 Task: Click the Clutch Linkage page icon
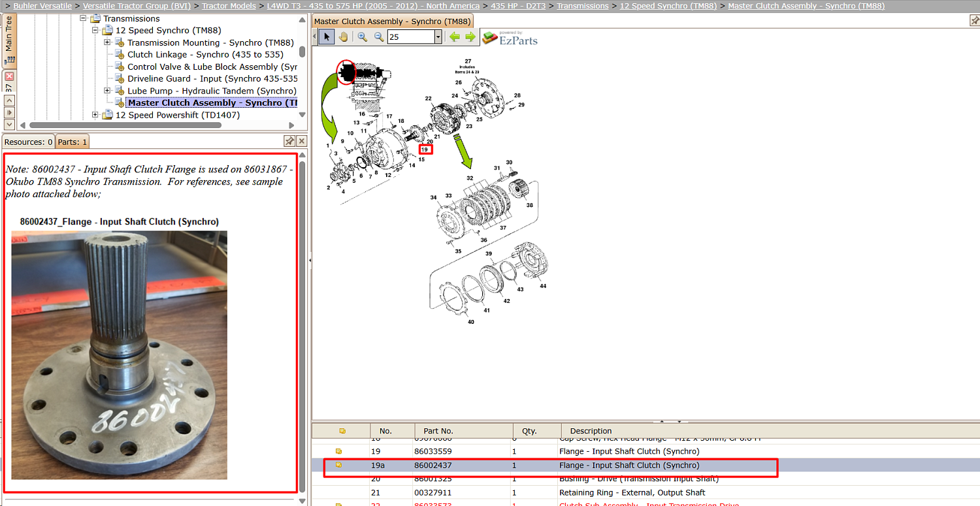(x=120, y=54)
